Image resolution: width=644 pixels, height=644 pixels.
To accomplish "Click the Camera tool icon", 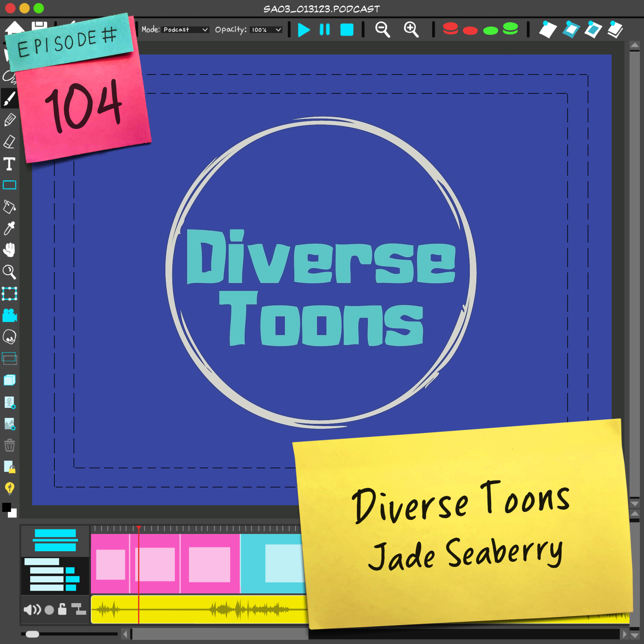I will [9, 315].
